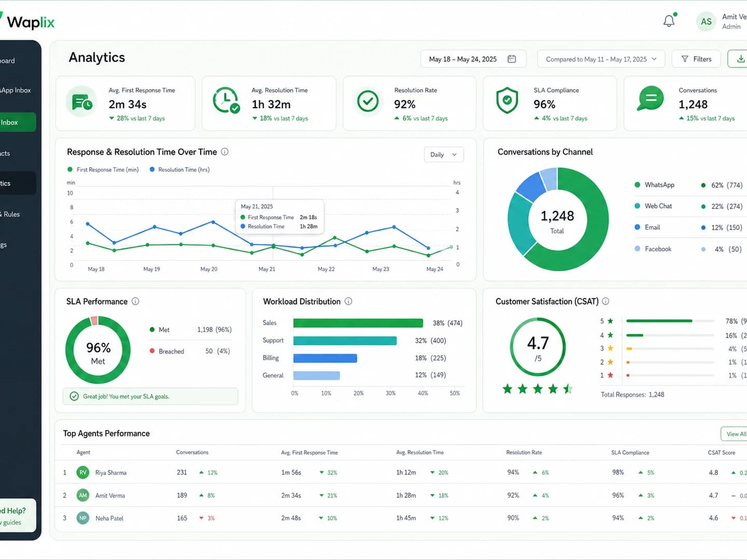Click the Support workload bar

click(345, 341)
